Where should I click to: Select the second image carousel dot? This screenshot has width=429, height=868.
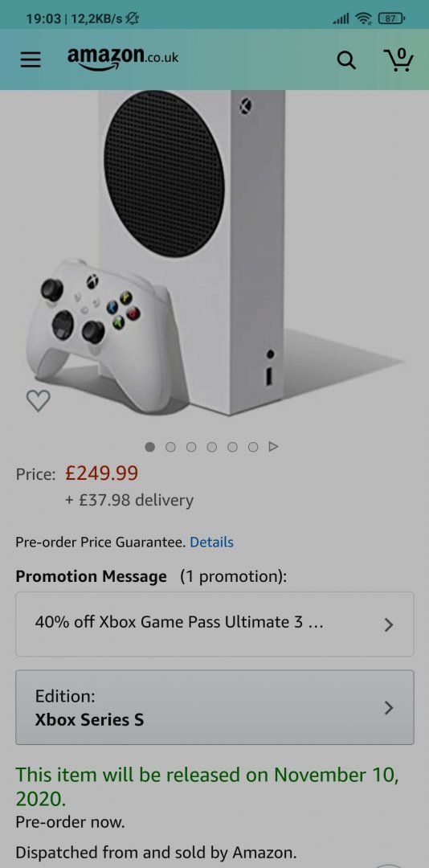point(170,447)
